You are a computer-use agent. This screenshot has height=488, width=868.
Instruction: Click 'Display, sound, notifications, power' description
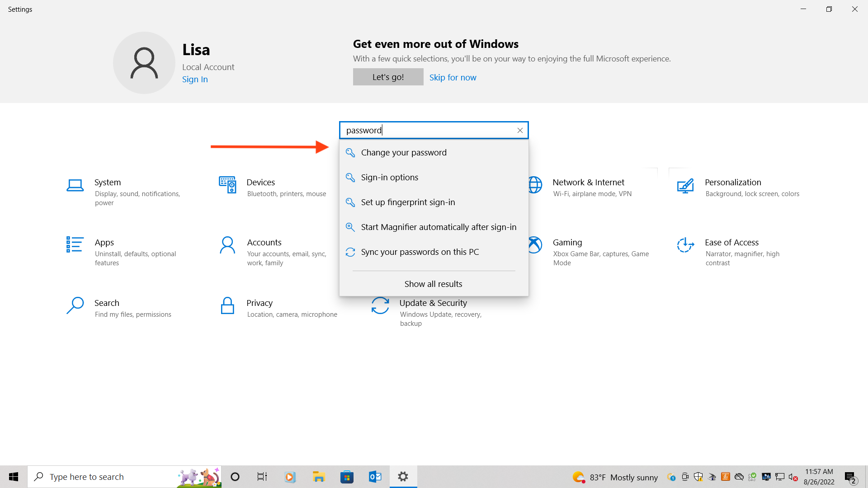[137, 198]
